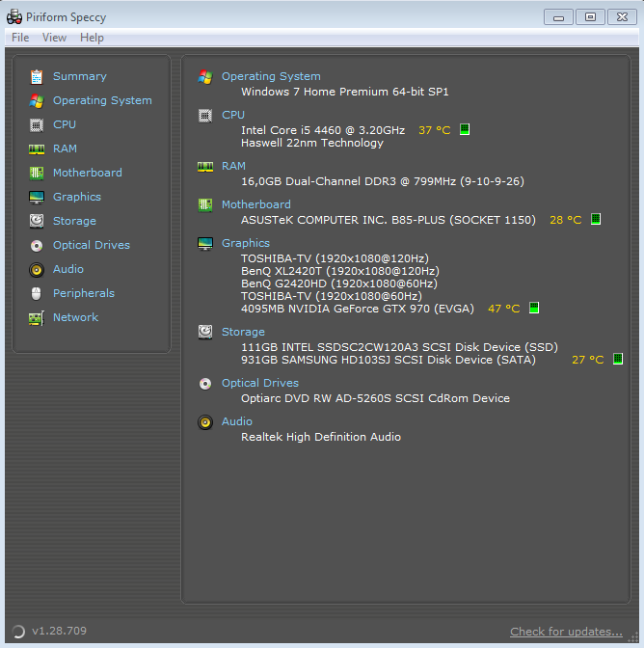This screenshot has width=644, height=648.
Task: Click the Intel Core i5 4460 text
Action: pos(323,130)
